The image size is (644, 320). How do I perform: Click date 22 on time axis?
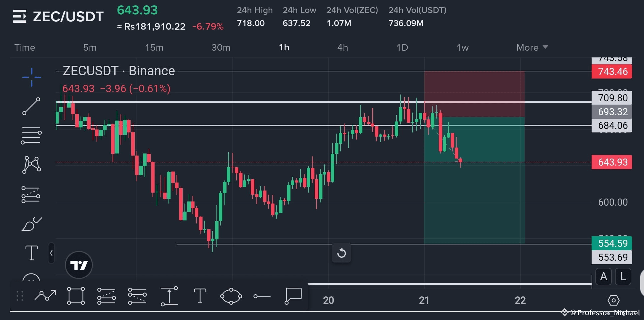click(520, 300)
